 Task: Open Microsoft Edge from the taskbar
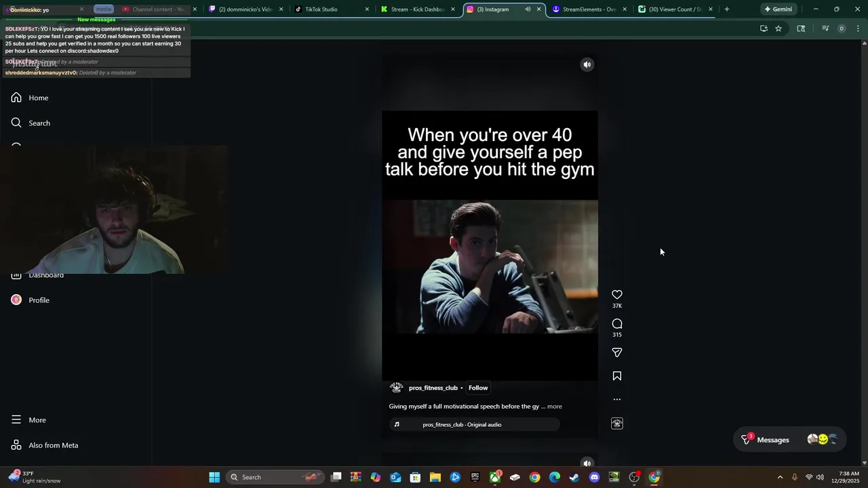[x=555, y=477]
